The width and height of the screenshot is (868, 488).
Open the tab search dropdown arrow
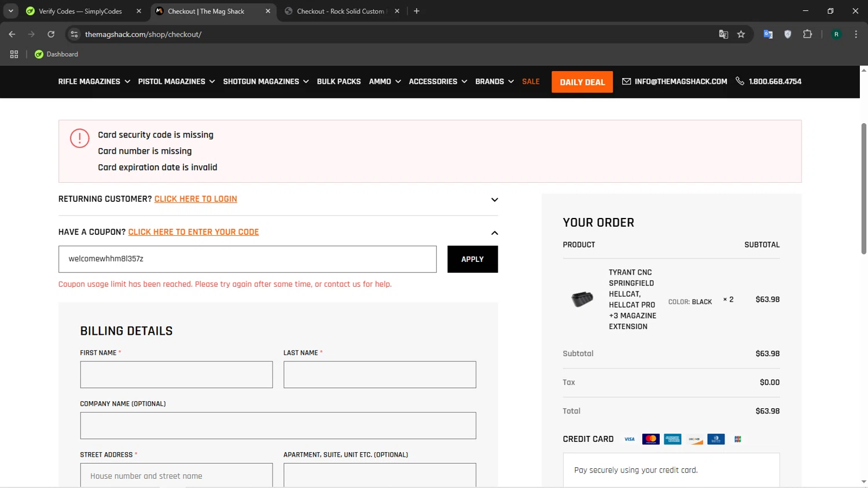click(x=10, y=11)
